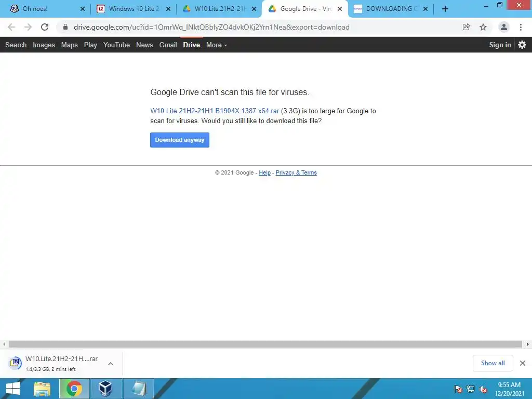
Task: Close the 'Windows 10 Lite' tab
Action: tap(168, 9)
